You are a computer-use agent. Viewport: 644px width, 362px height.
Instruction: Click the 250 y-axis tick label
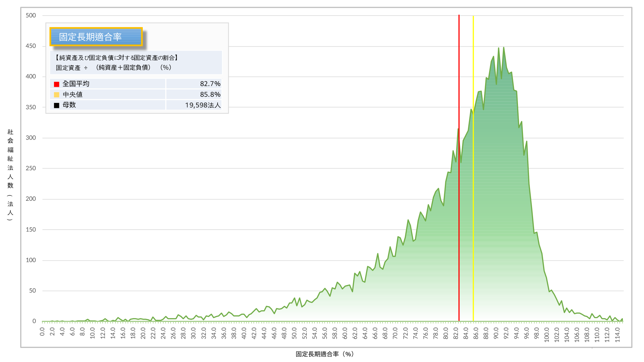31,168
